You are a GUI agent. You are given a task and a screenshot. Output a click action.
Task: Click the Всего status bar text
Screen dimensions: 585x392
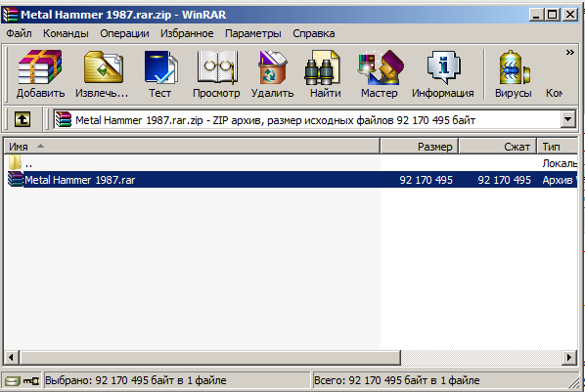(x=397, y=380)
